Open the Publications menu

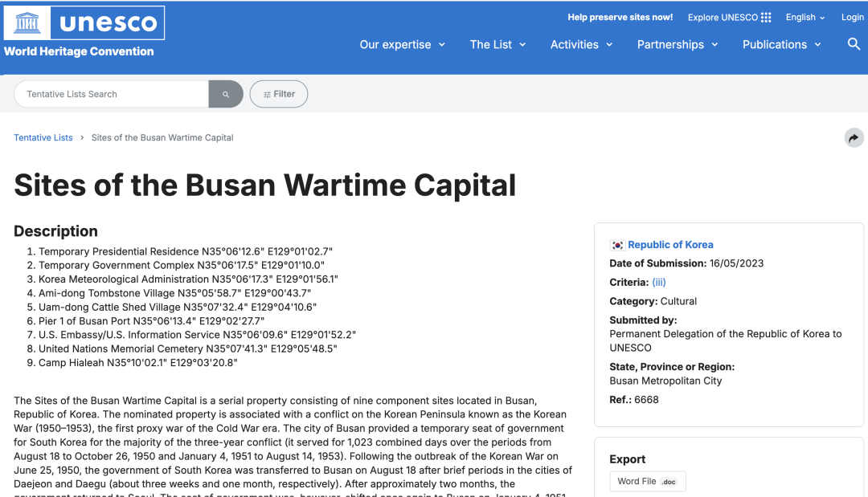781,45
